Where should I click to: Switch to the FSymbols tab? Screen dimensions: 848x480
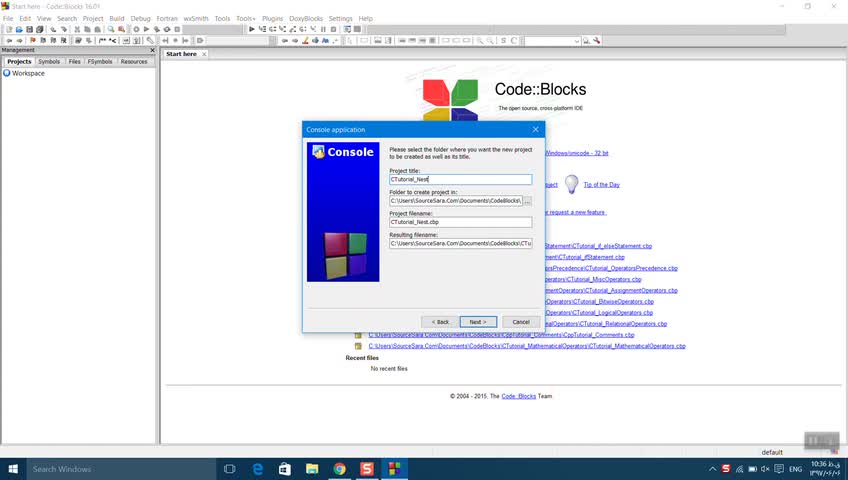(100, 62)
